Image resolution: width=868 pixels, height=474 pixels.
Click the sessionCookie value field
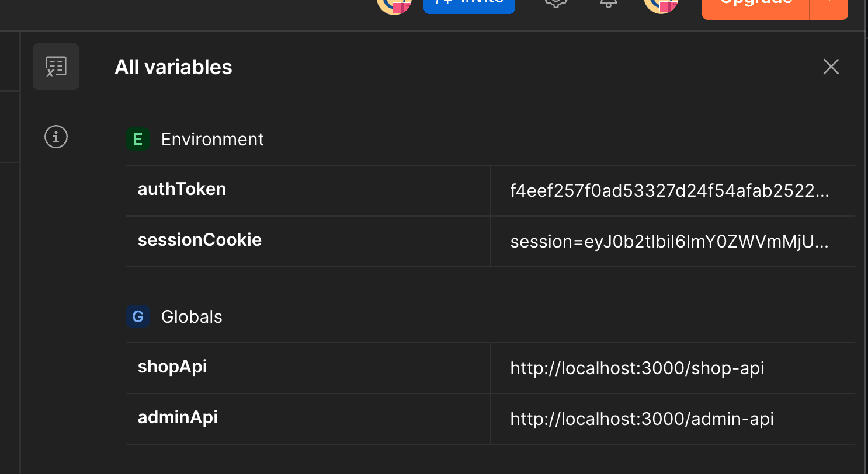point(669,242)
